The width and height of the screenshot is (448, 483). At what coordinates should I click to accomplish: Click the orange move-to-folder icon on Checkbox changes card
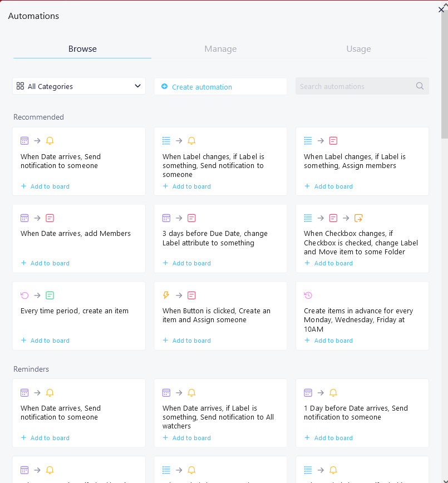pyautogui.click(x=358, y=218)
